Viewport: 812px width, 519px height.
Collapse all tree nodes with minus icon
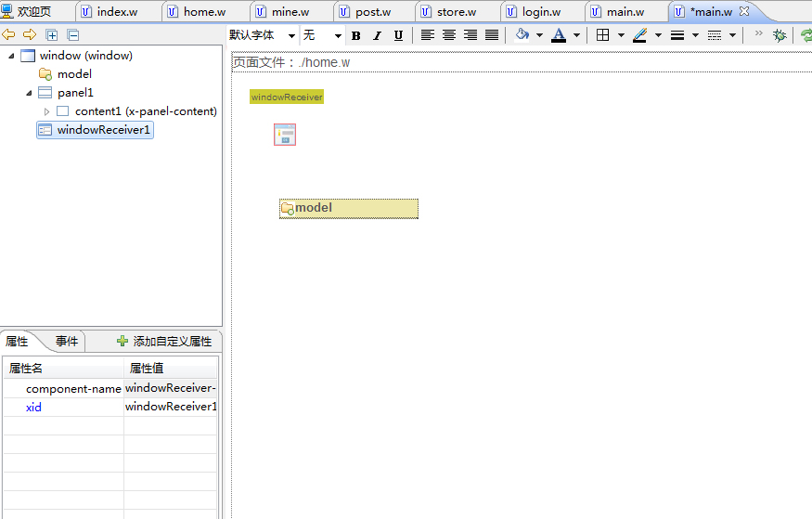tap(73, 35)
